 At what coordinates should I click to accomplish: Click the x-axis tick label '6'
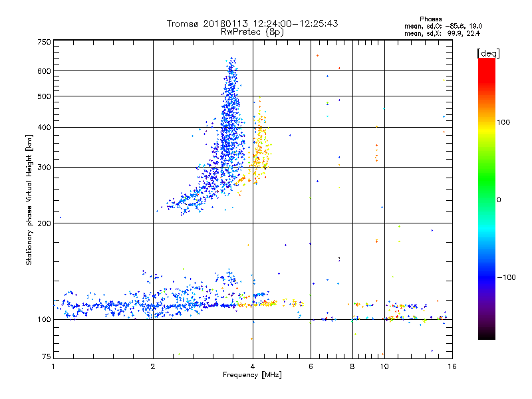coord(311,366)
